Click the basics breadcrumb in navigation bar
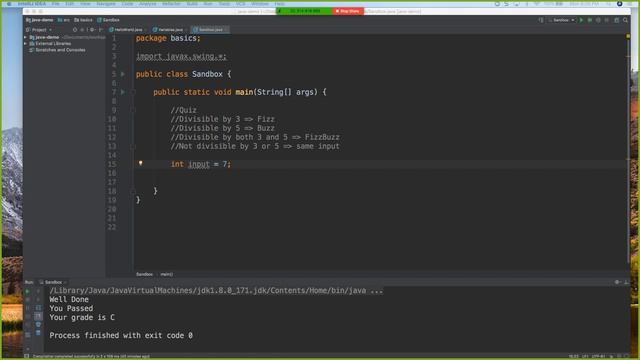This screenshot has width=640, height=360. (x=83, y=20)
